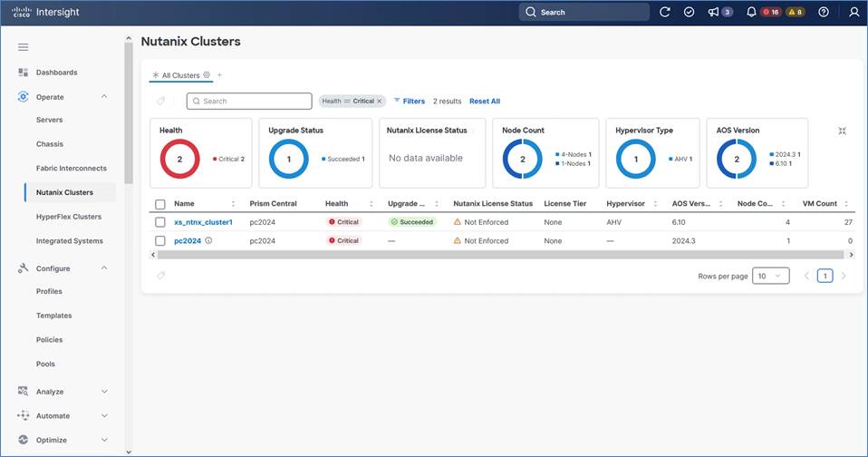Open the requests checkmark icon
The width and height of the screenshot is (868, 457).
point(689,12)
